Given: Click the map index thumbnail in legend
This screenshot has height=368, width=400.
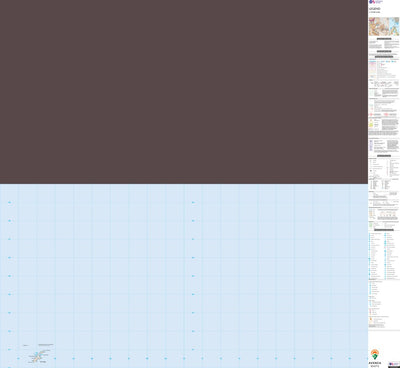Looking at the screenshot, I should (x=384, y=26).
